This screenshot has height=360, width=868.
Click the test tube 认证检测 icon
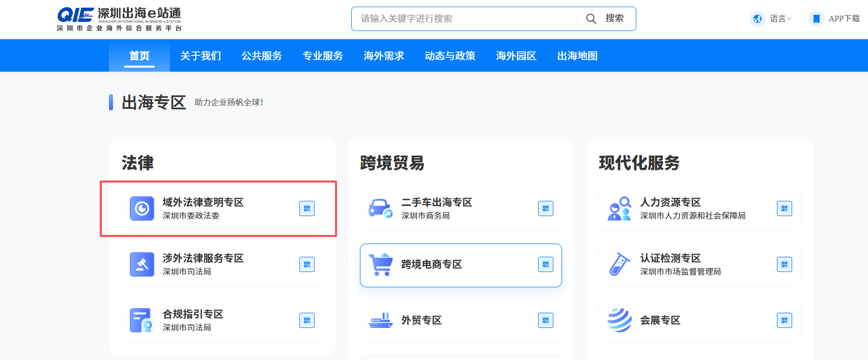[619, 264]
